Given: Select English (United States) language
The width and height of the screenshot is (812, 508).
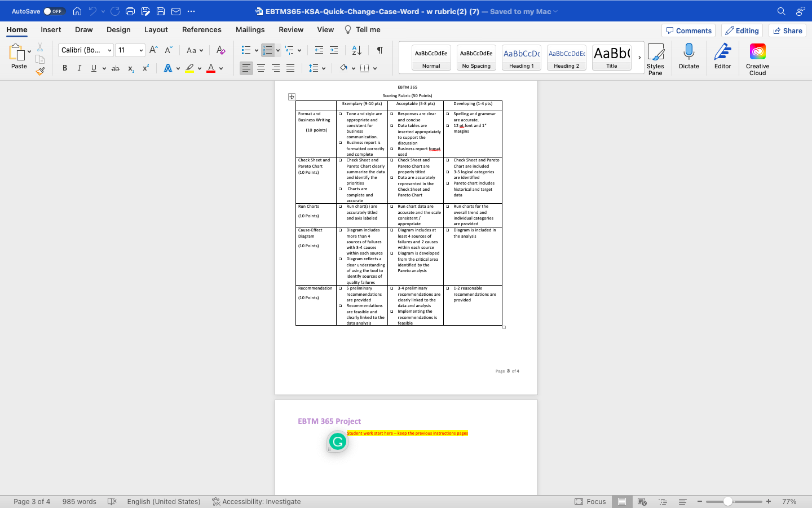Looking at the screenshot, I should coord(164,502).
